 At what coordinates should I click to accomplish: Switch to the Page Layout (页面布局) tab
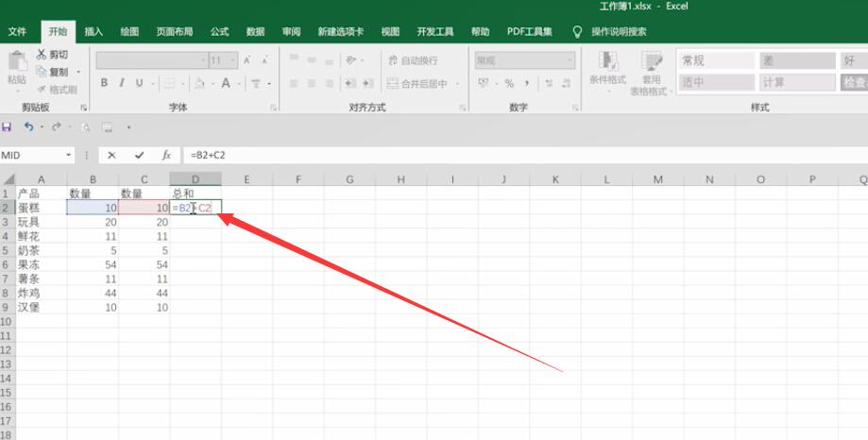(x=175, y=31)
